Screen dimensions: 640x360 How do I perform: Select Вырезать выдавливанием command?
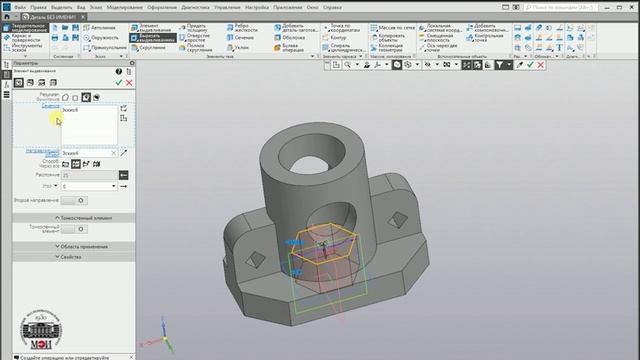click(153, 38)
